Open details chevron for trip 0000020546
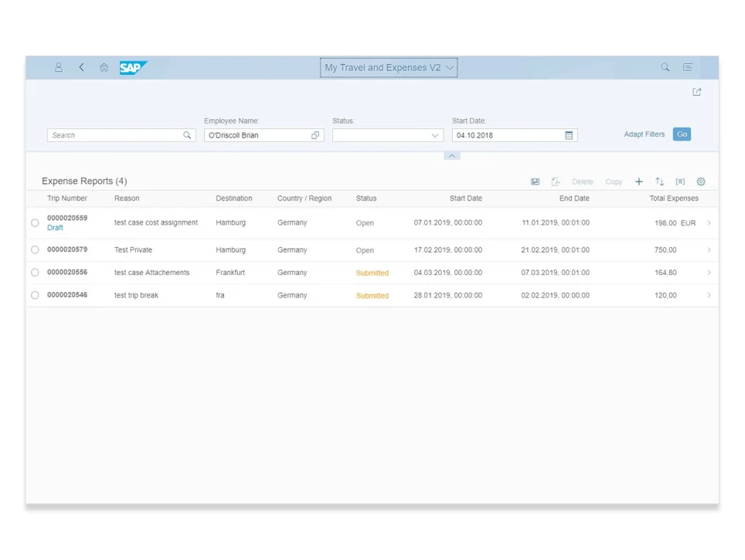745x560 pixels. pos(709,295)
